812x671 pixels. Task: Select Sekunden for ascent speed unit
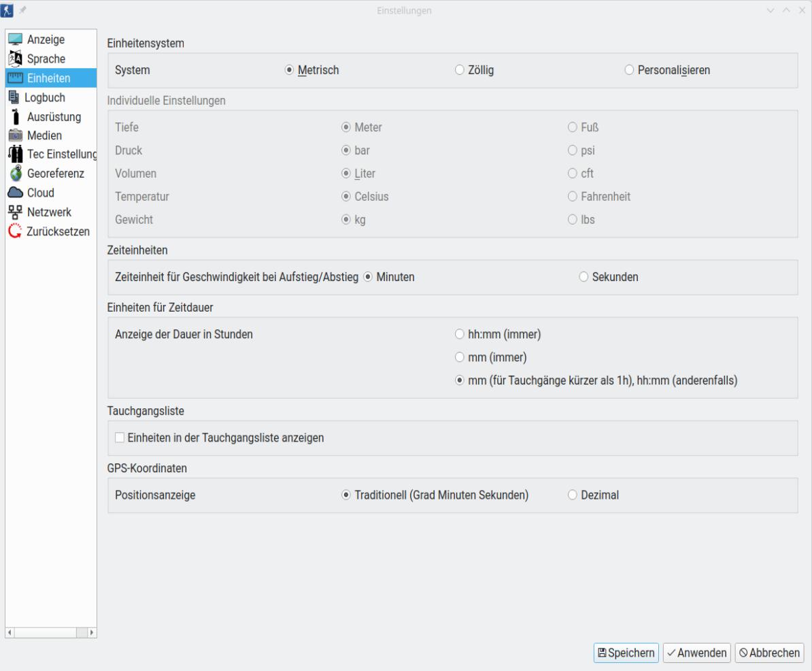tap(583, 277)
